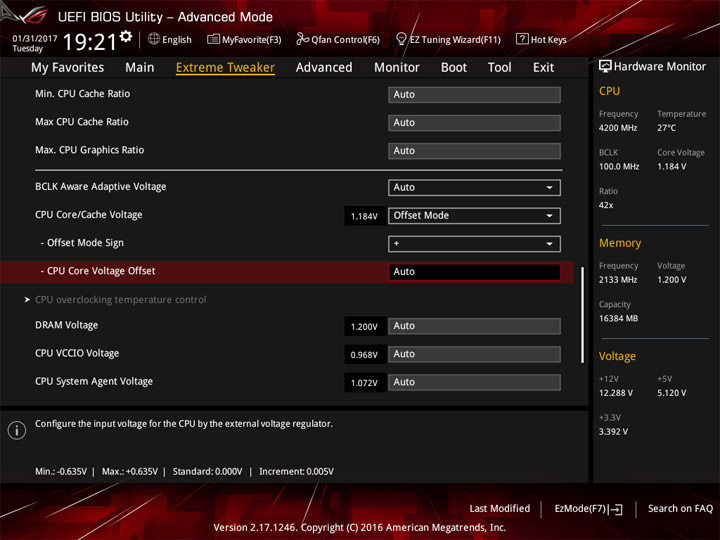This screenshot has width=720, height=540.
Task: Select the Extreme Tweaker tab
Action: 225,68
